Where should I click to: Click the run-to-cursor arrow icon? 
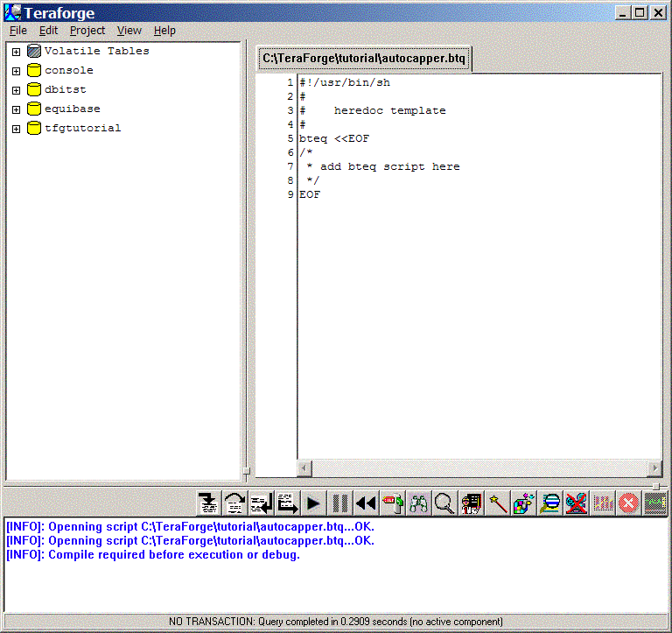[x=287, y=503]
